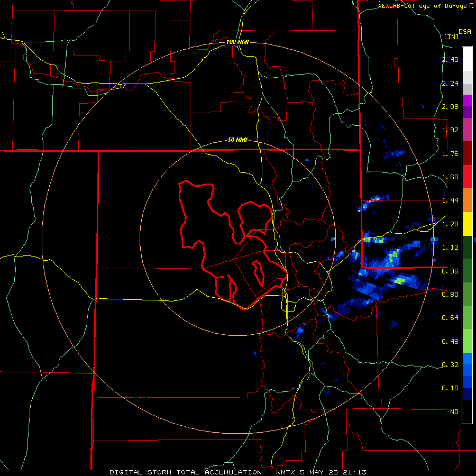Screen dimensions: 476x476
Task: Click the orange swatch near 1.44
Action: tap(467, 200)
